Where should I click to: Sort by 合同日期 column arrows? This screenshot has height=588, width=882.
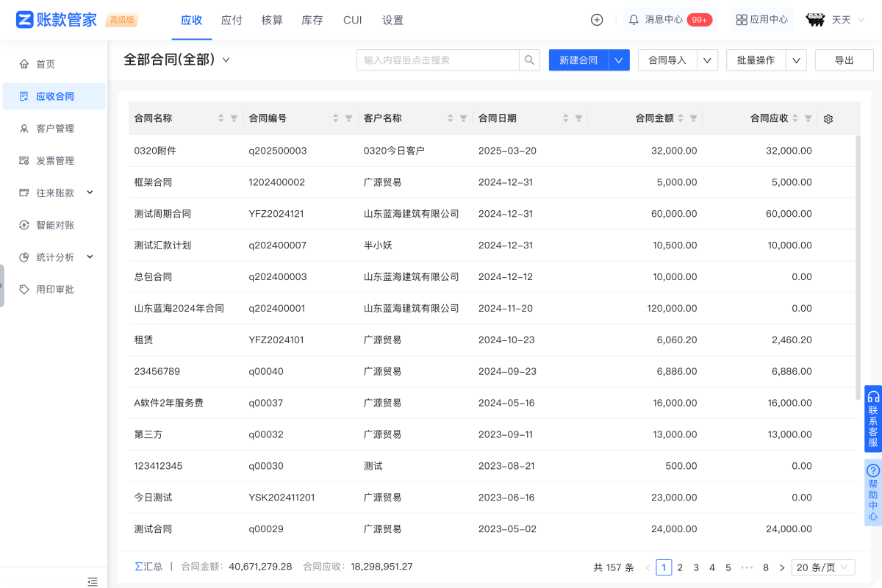[566, 118]
